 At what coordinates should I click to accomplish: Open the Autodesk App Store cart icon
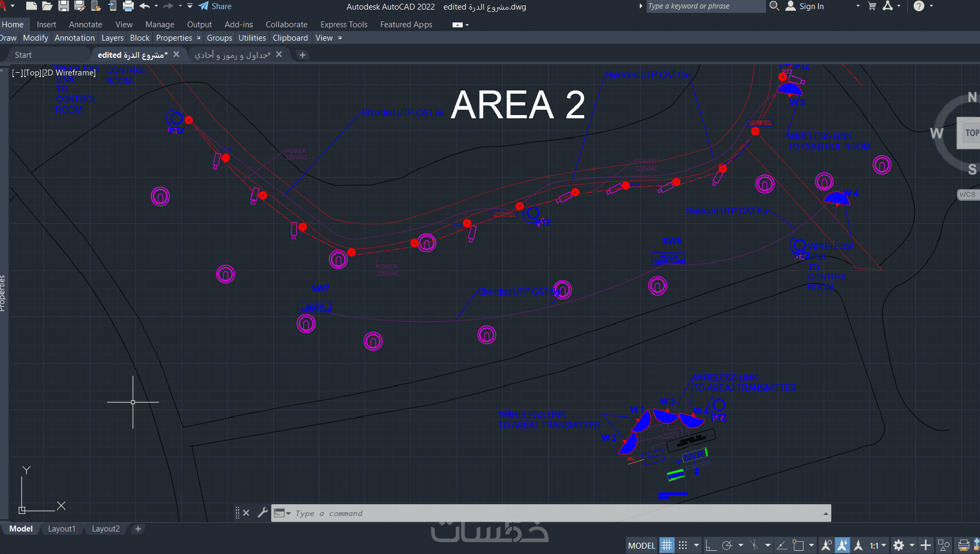coord(872,6)
